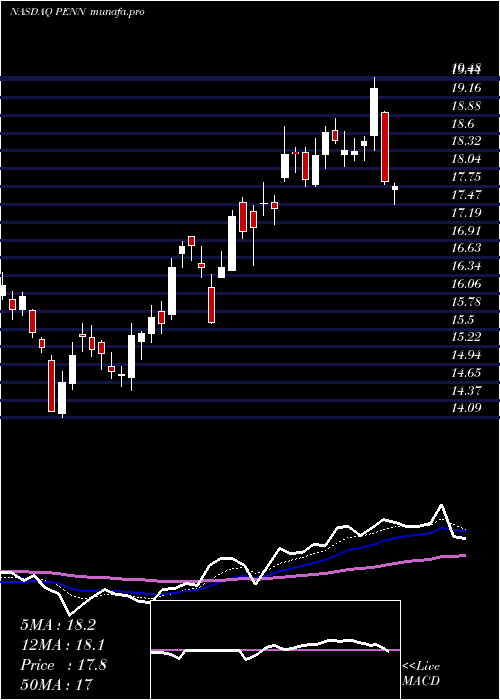Click the NASDAQ PENN munafa.pro chart title
500x700 pixels.
[77, 12]
